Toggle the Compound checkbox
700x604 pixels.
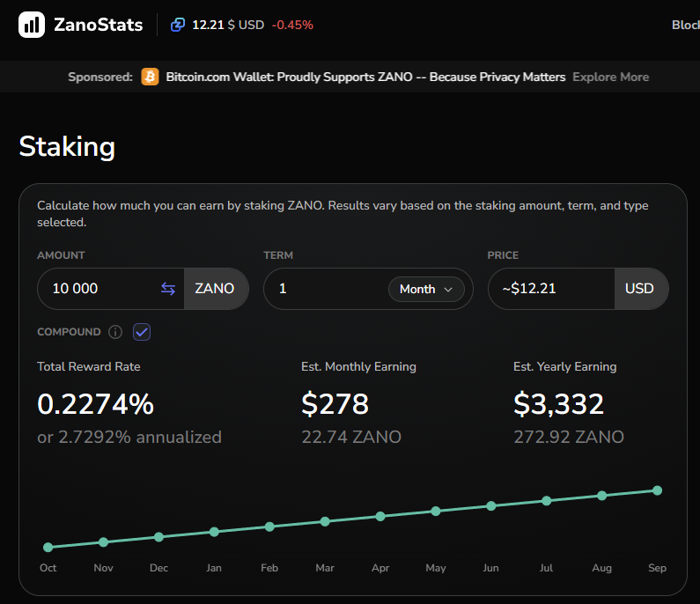point(142,332)
